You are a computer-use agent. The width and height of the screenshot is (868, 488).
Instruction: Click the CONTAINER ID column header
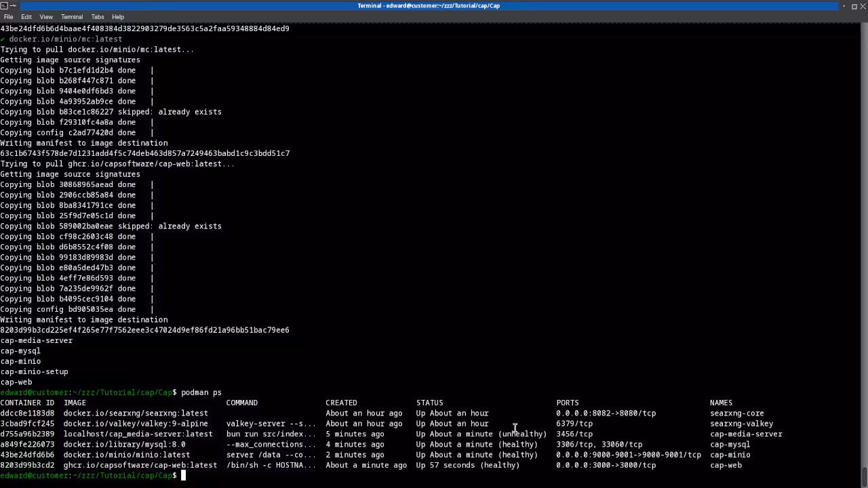coord(27,403)
